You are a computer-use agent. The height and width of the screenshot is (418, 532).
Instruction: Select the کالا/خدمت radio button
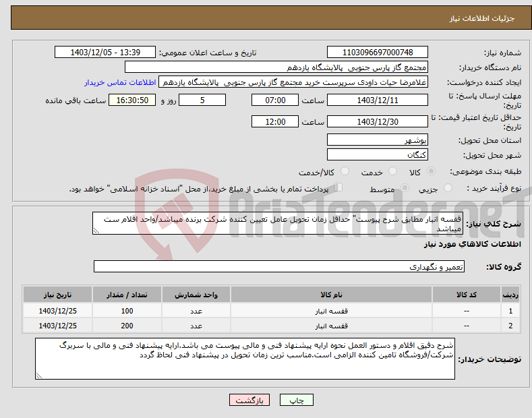[x=345, y=171]
